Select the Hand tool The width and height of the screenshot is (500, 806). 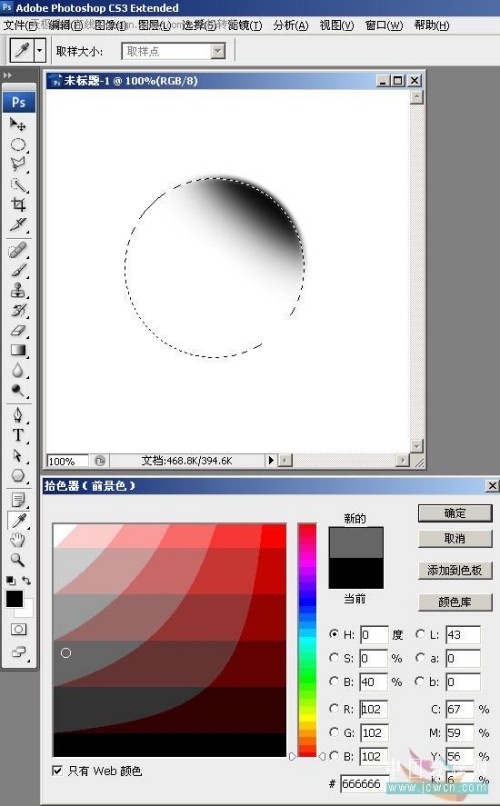click(x=18, y=540)
